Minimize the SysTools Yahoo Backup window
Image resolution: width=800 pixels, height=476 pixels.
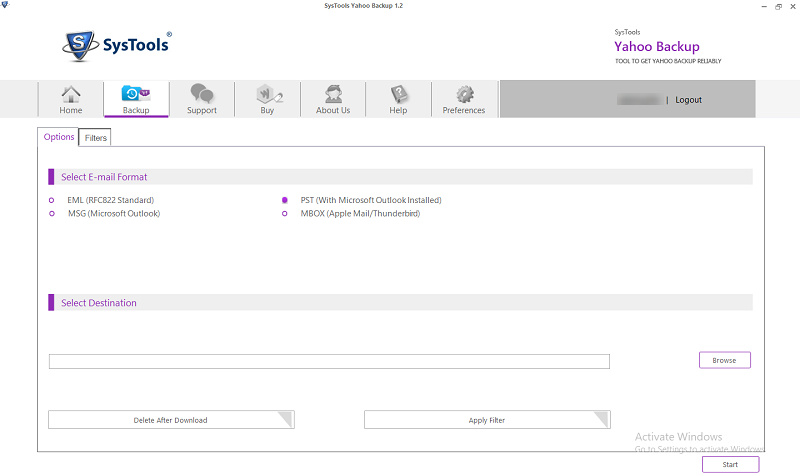[x=764, y=7]
